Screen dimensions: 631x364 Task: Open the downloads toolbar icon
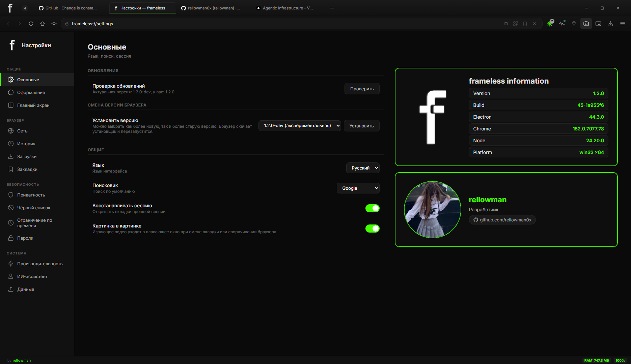610,24
